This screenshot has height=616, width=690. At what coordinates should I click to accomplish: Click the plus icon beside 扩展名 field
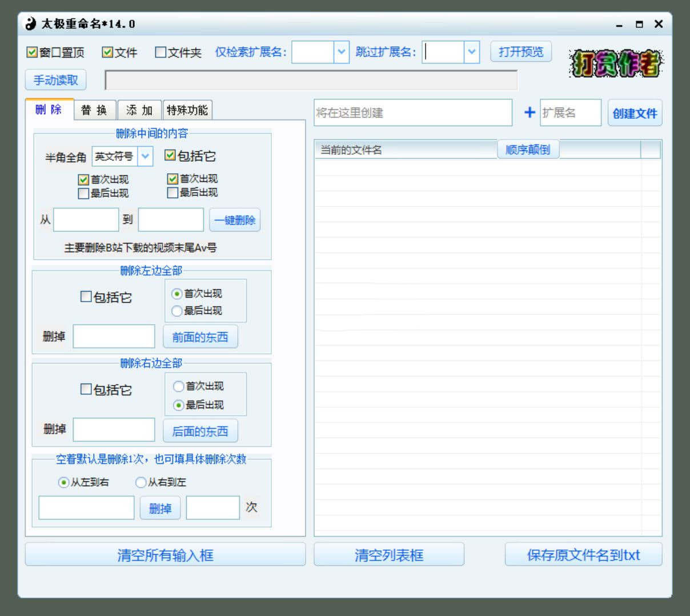click(x=529, y=113)
